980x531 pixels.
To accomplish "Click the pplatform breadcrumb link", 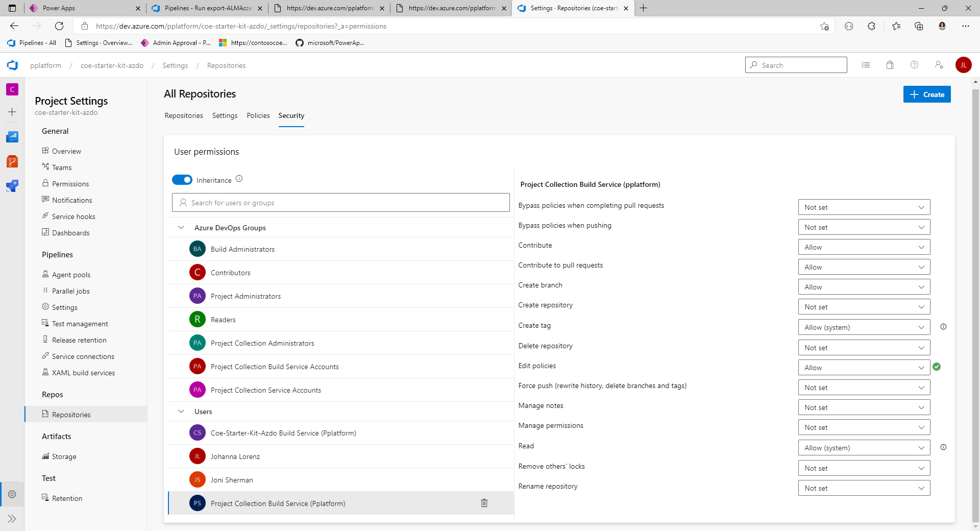I will coord(45,65).
